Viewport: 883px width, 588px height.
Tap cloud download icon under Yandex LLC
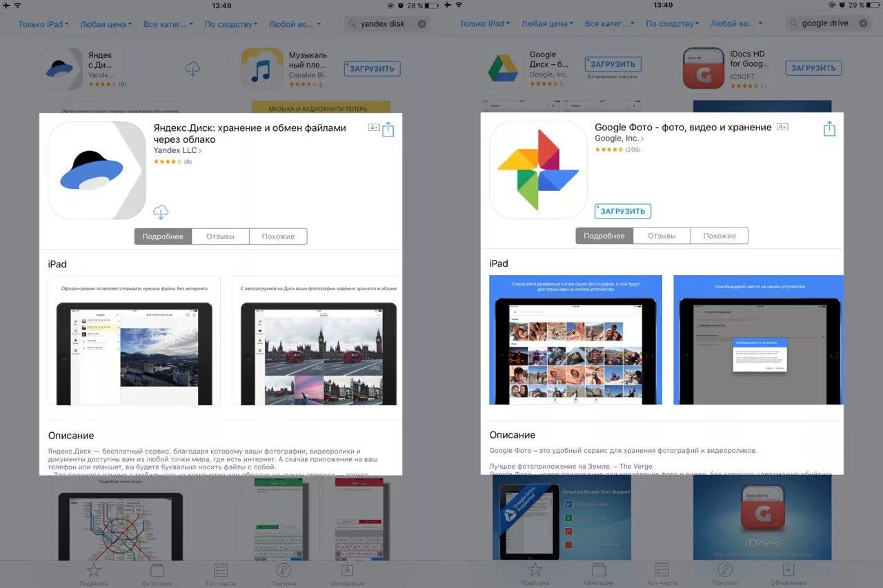161,212
